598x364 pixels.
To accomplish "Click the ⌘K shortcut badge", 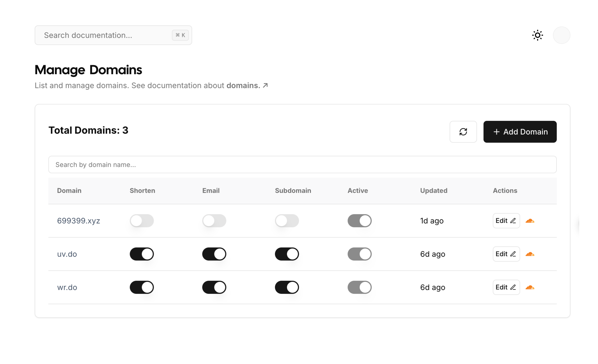I will [180, 35].
